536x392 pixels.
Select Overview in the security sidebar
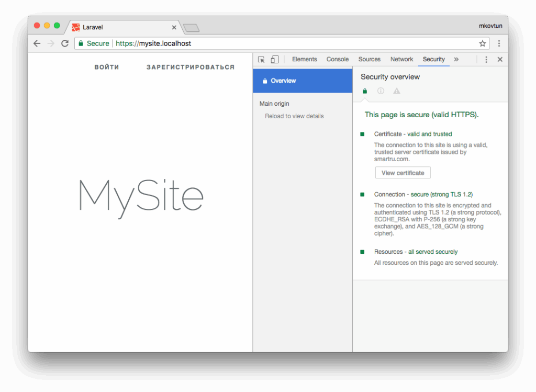(303, 81)
